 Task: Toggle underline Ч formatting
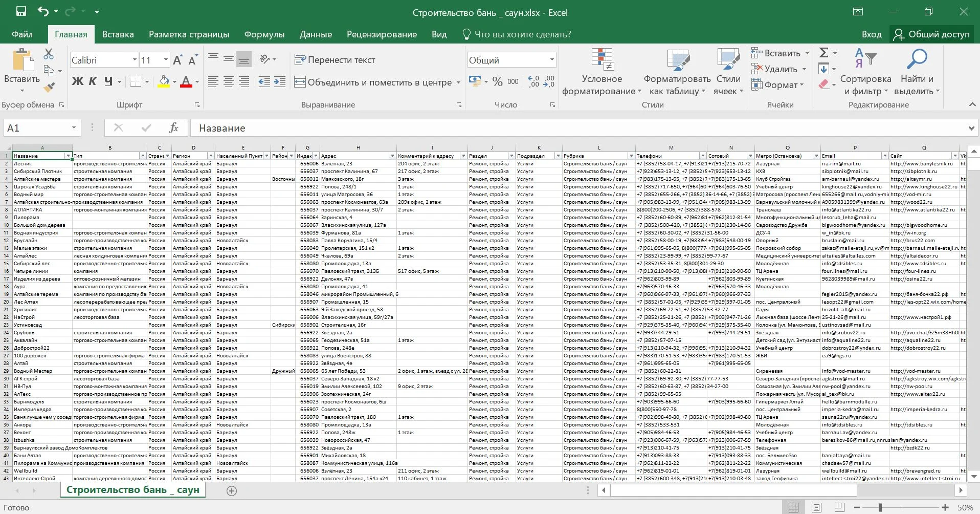point(108,81)
